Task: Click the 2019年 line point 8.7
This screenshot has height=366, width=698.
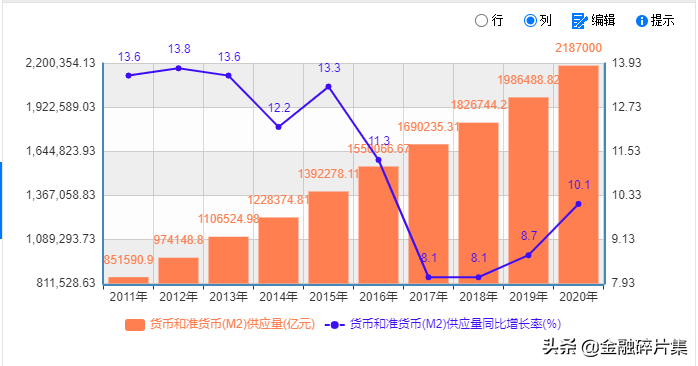Action: click(x=528, y=255)
